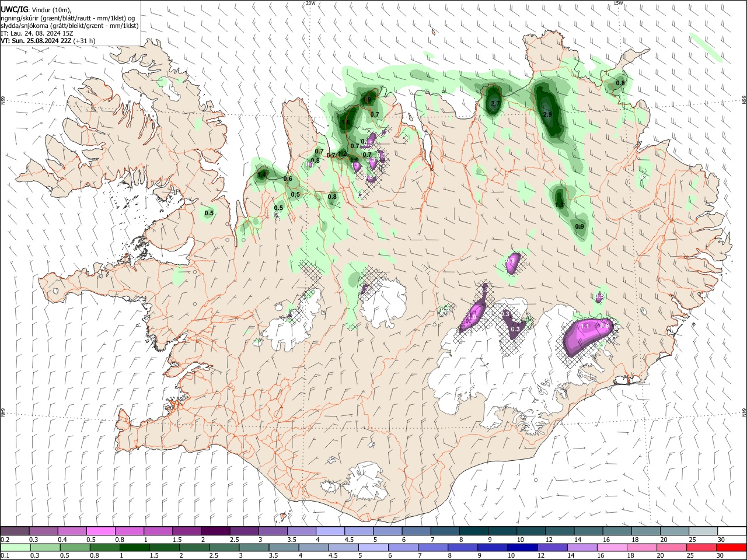The width and height of the screenshot is (747, 560).
Task: Click the 1.1 snowfall value on the large purple patch
Action: click(x=585, y=327)
